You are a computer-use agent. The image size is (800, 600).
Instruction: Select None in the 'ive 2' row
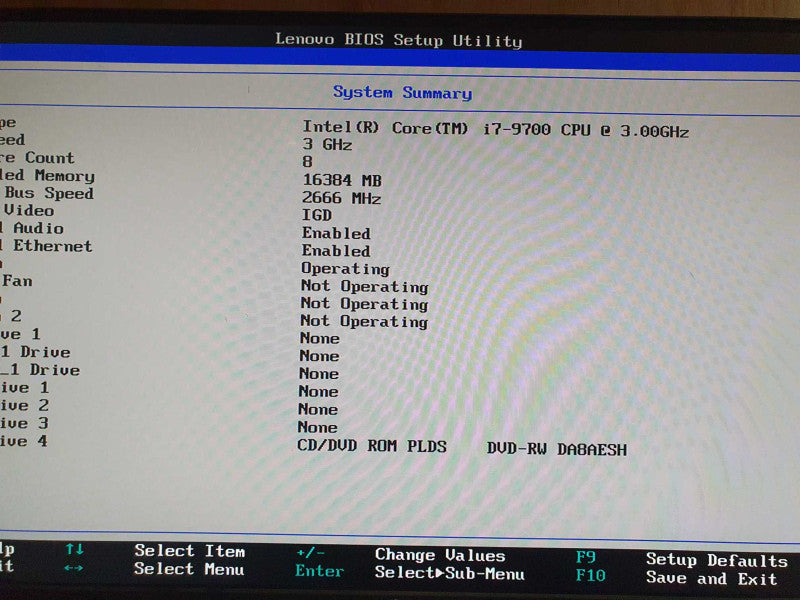(318, 410)
